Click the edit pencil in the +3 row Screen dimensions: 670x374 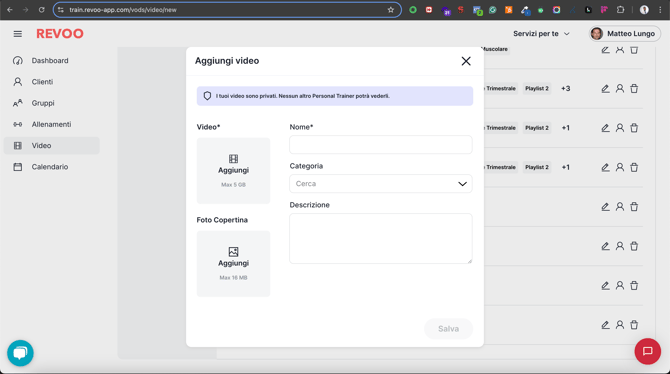click(605, 88)
